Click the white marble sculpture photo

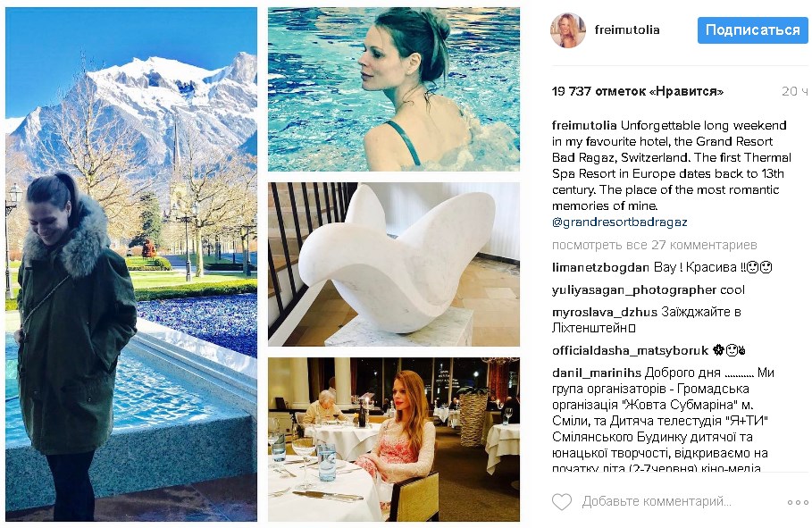tap(394, 264)
